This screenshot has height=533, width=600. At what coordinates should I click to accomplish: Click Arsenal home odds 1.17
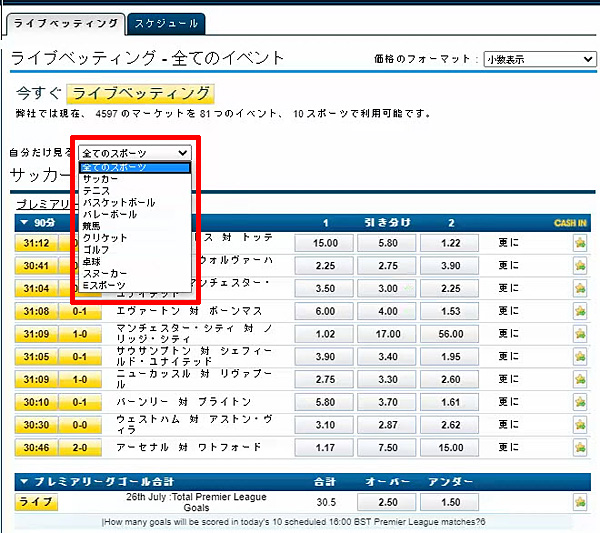324,447
